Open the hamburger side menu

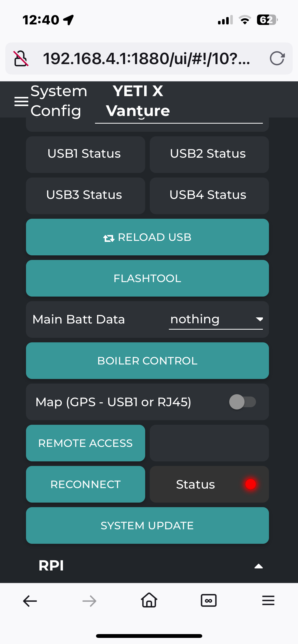tap(21, 101)
